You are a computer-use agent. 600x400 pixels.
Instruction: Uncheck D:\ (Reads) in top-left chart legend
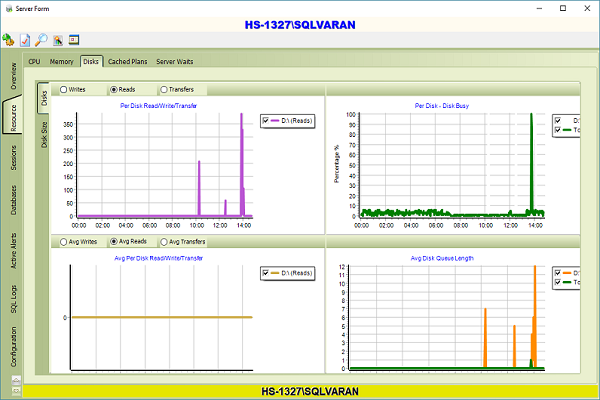click(265, 121)
